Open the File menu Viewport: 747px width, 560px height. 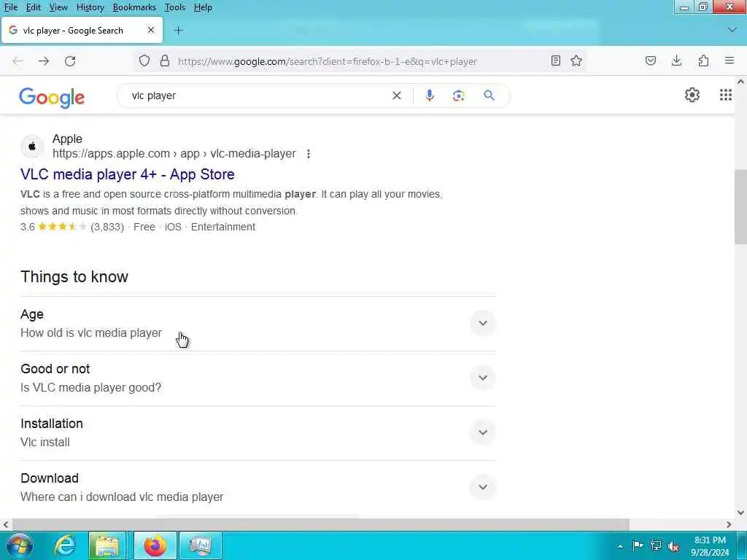click(x=10, y=7)
